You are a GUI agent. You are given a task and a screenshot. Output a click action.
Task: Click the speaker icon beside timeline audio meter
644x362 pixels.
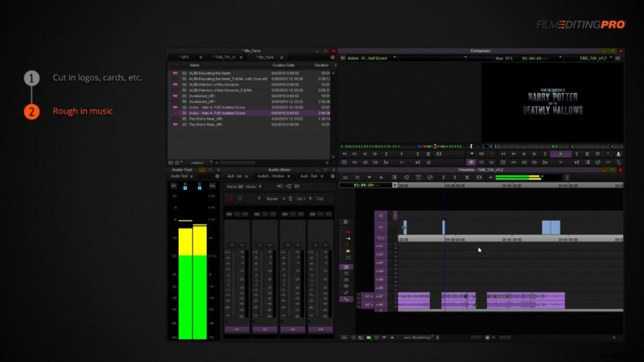[491, 178]
